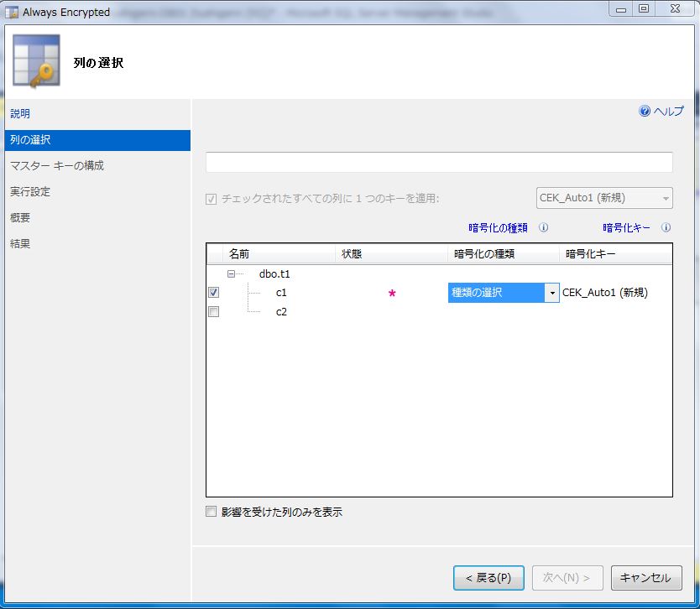The width and height of the screenshot is (700, 609).
Task: Open the 結果 wizard step
Action: [20, 243]
